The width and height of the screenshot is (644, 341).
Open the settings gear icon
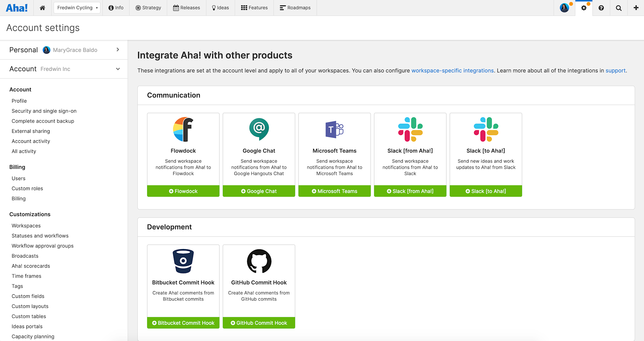[583, 8]
